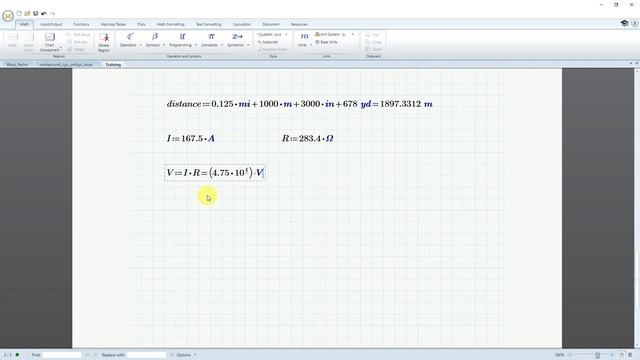Viewport: 640px width, 360px height.
Task: Expand the Units dropdown arrow
Action: 311,45
